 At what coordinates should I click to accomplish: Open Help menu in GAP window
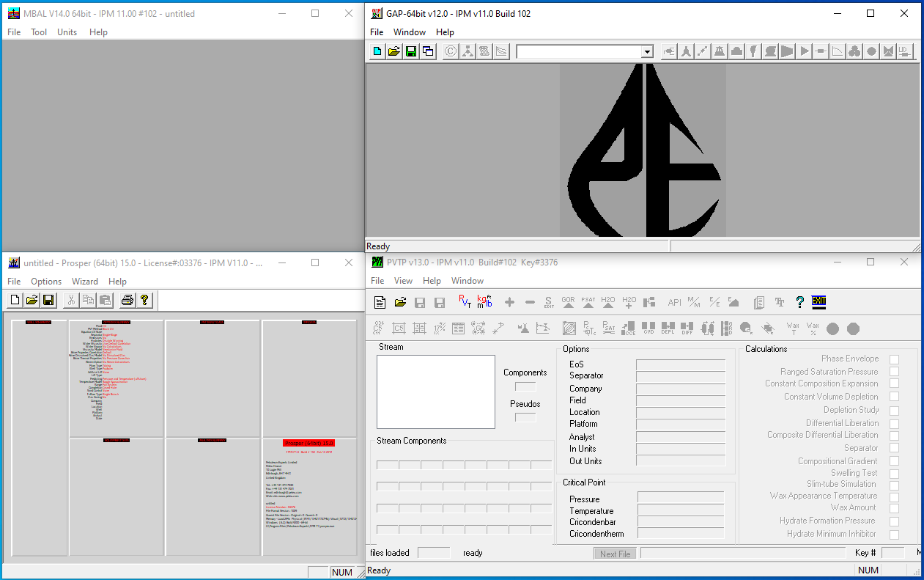445,32
